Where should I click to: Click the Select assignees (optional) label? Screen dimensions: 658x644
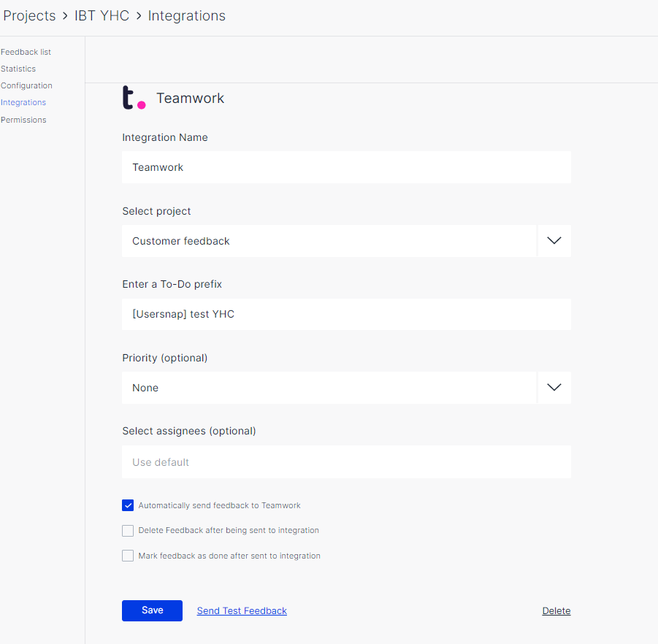coord(189,432)
